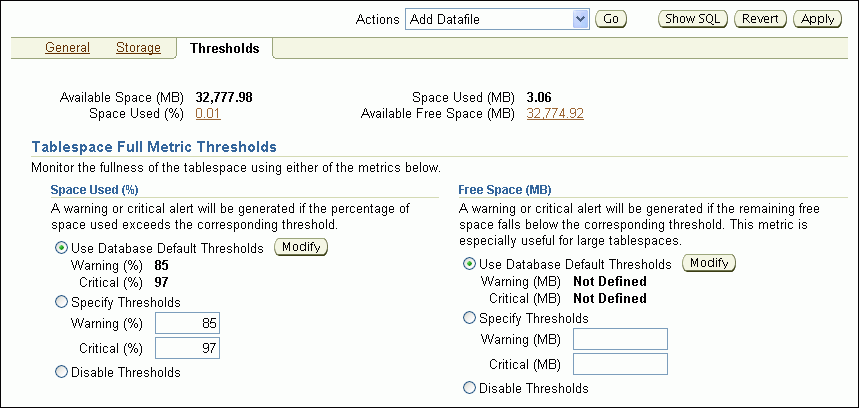Select Use Database Default Thresholds for Space Used
859x408 pixels.
coord(62,247)
